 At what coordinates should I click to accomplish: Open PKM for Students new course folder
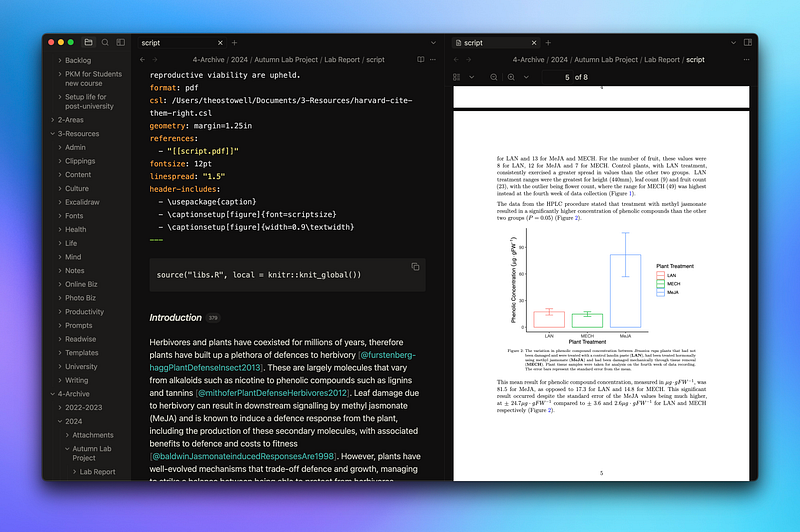93,79
